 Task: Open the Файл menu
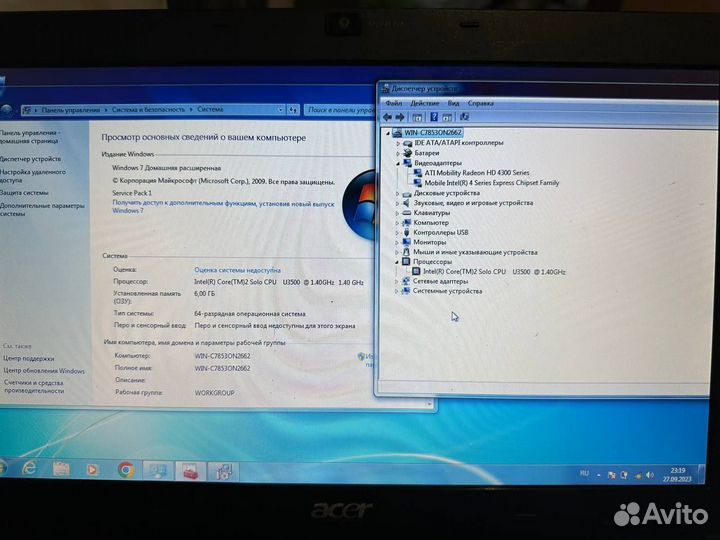(x=394, y=103)
